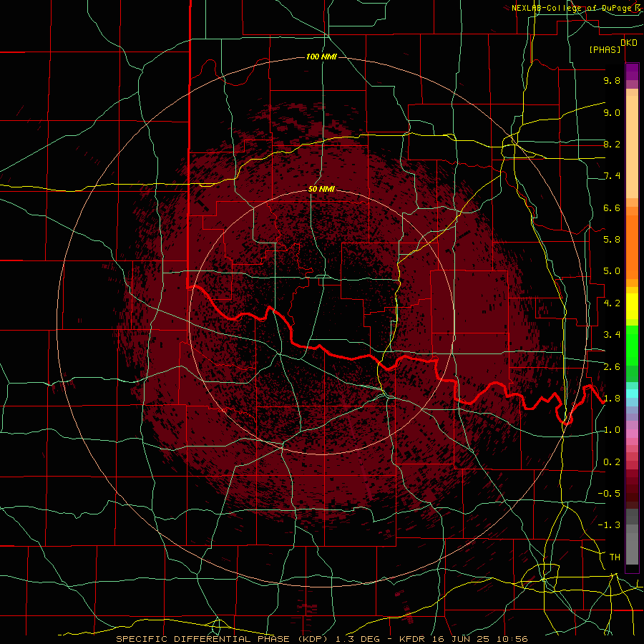Click the Specific Differential Phase caption text
Viewport: 644px width, 644px height.
pos(322,639)
